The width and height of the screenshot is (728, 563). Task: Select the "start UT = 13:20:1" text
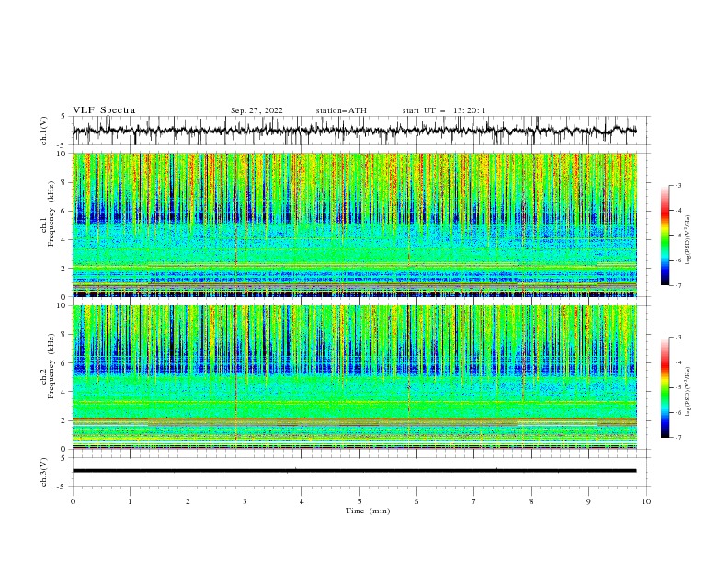(444, 110)
